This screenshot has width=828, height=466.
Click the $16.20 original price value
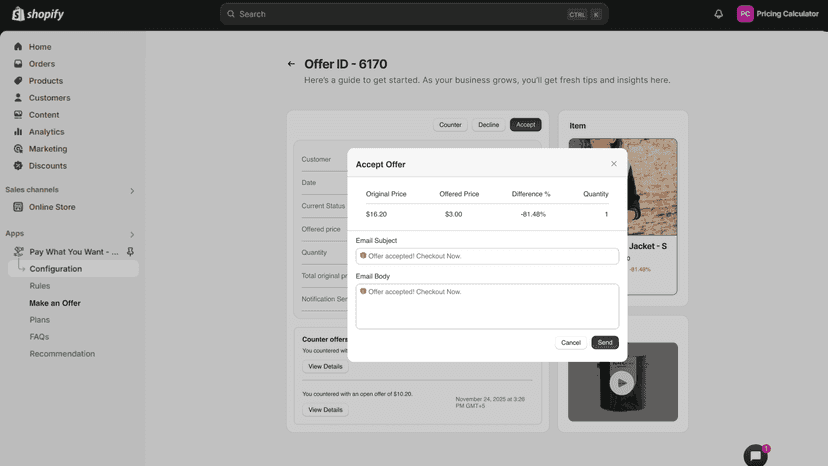point(376,214)
